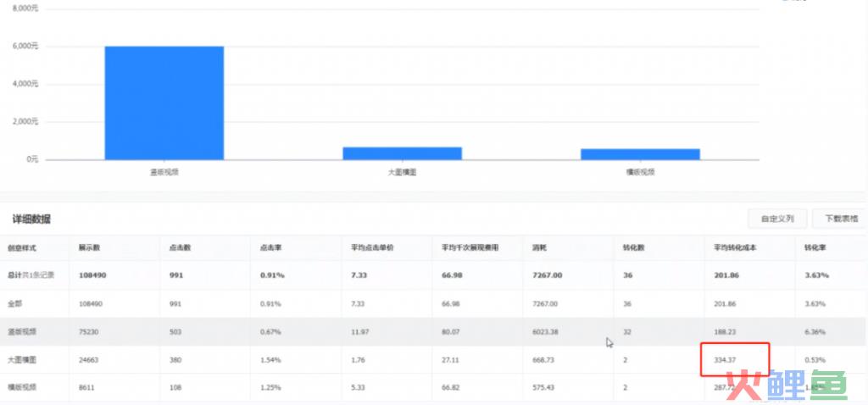Click the 188.23 conversion cost cell
This screenshot has height=405, width=868.
[726, 332]
